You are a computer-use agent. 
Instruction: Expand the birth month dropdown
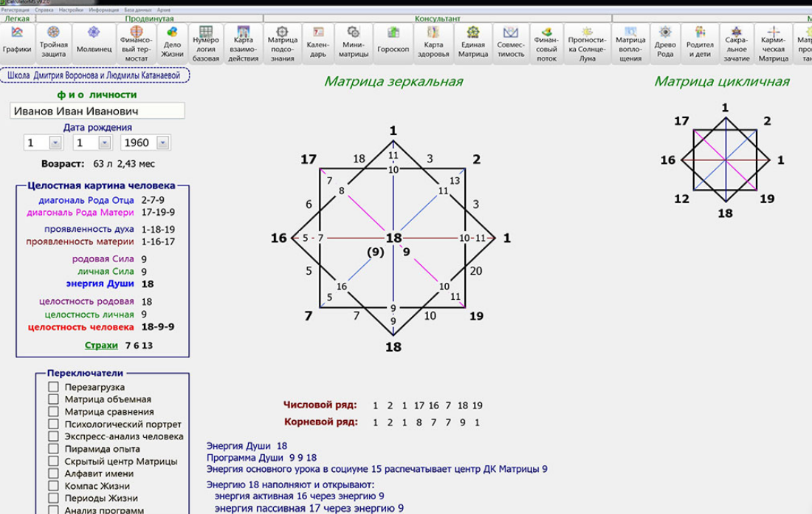pyautogui.click(x=105, y=143)
